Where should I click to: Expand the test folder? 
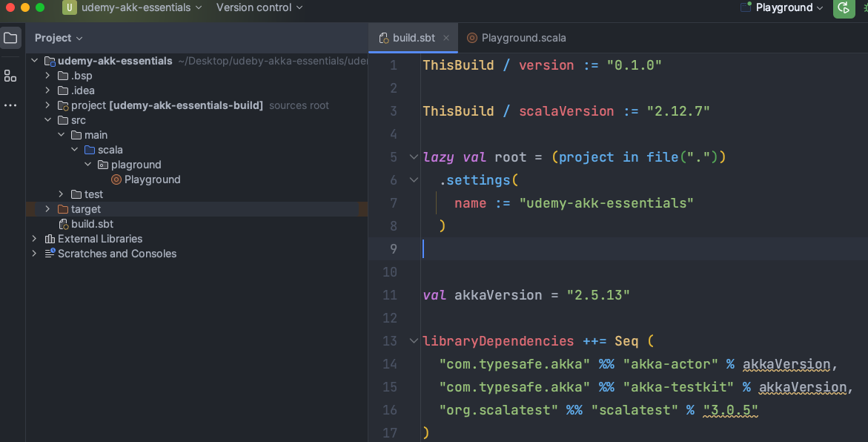pyautogui.click(x=62, y=194)
